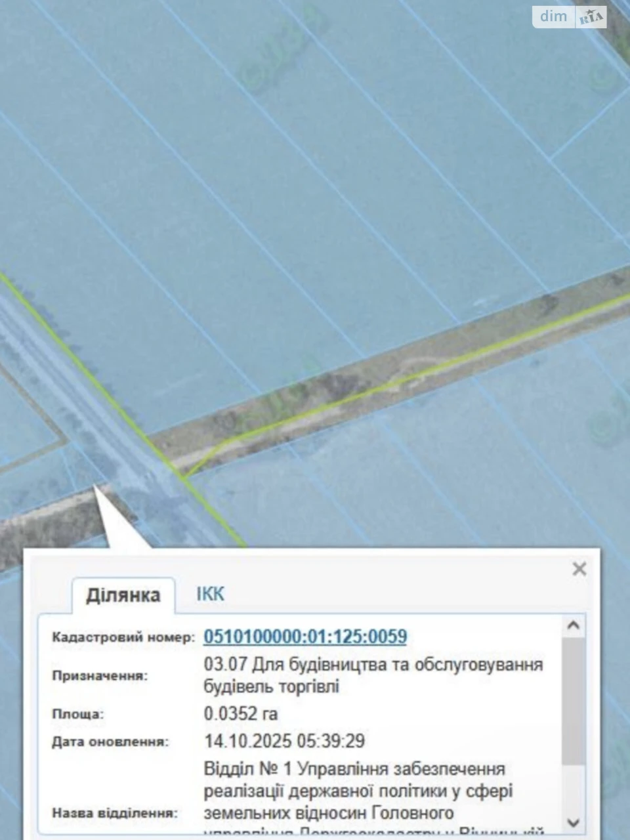The height and width of the screenshot is (840, 630).
Task: Close the parcel info popup
Action: (x=579, y=568)
